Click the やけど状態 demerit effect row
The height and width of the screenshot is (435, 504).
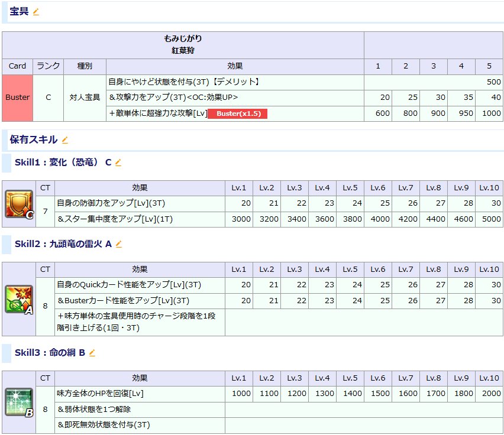235,82
